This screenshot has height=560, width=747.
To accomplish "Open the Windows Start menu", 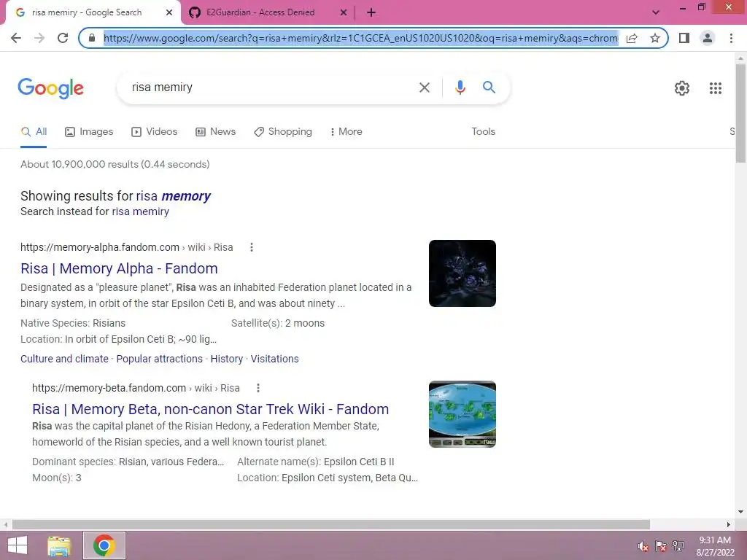I will [x=18, y=545].
